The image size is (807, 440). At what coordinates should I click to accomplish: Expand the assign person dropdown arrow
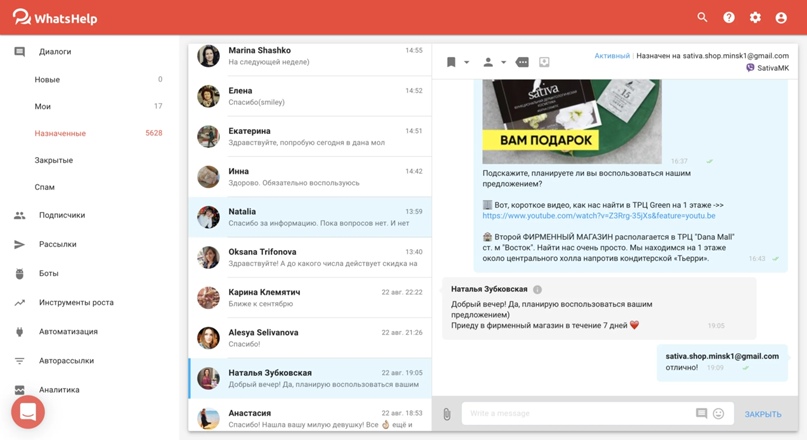coord(503,63)
